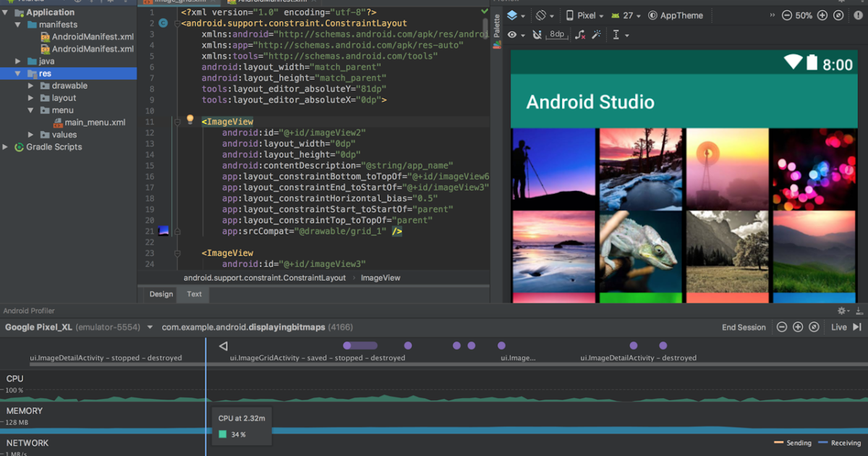The width and height of the screenshot is (868, 456).
Task: Open the Design tab
Action: [160, 294]
